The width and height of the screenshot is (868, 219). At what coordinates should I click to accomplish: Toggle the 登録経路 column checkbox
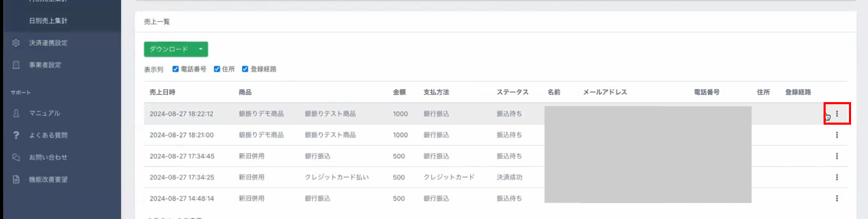click(x=245, y=69)
